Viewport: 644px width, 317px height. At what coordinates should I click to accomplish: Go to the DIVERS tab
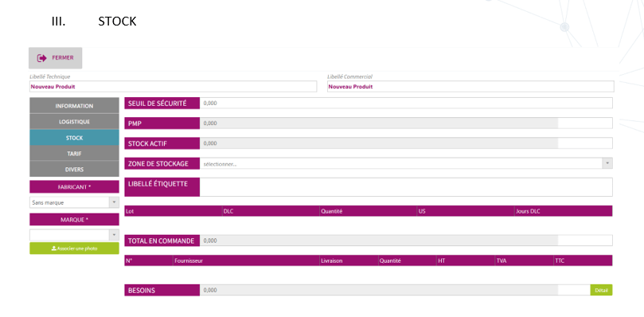74,169
